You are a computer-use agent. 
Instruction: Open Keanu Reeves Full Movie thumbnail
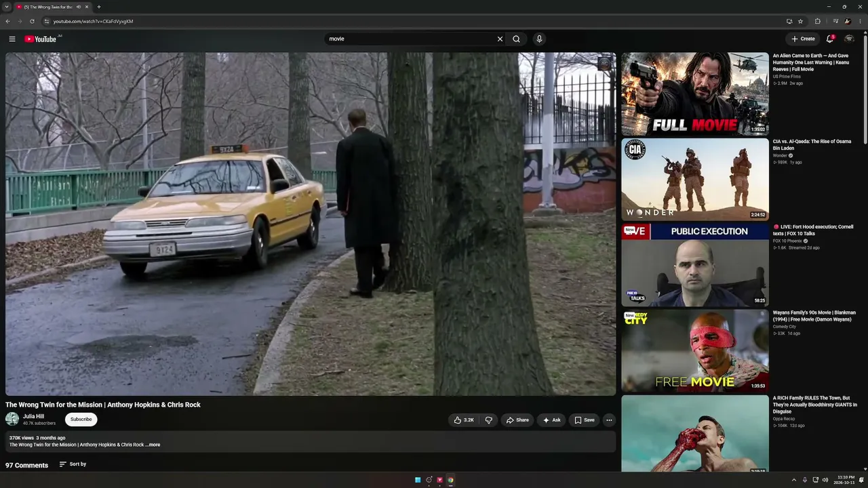[x=695, y=94]
